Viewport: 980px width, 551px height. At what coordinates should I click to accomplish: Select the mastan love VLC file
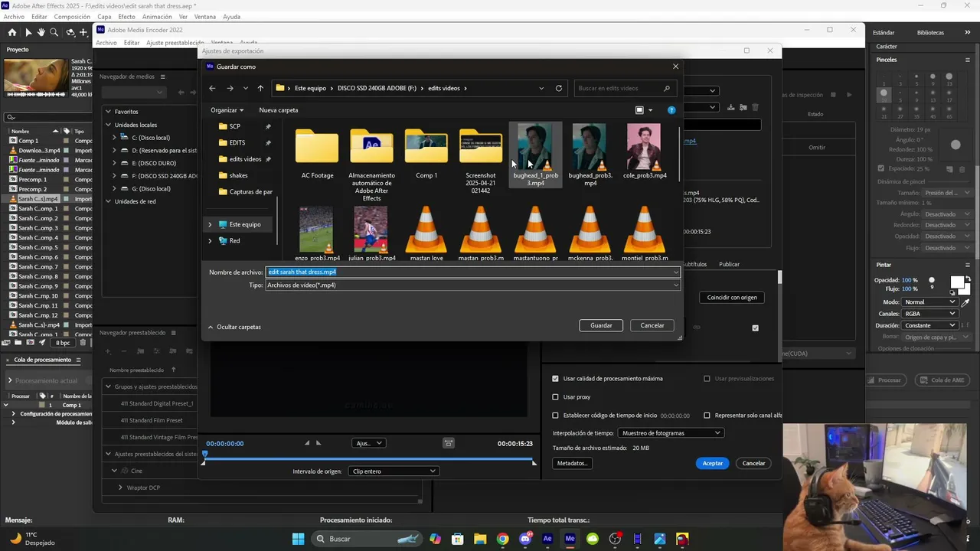tap(426, 234)
